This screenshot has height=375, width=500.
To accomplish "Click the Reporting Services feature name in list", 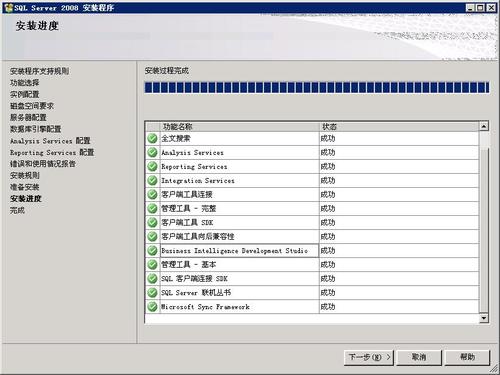I will [194, 167].
